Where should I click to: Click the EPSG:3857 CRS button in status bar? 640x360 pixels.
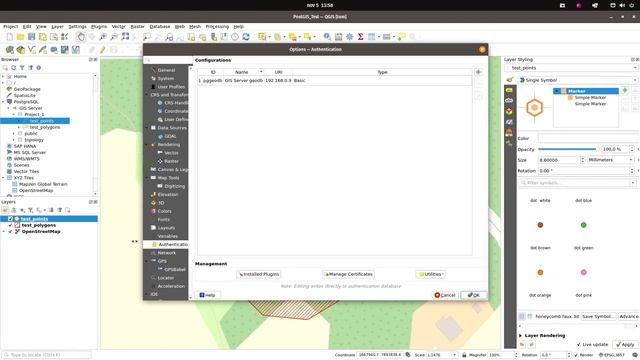coord(611,355)
